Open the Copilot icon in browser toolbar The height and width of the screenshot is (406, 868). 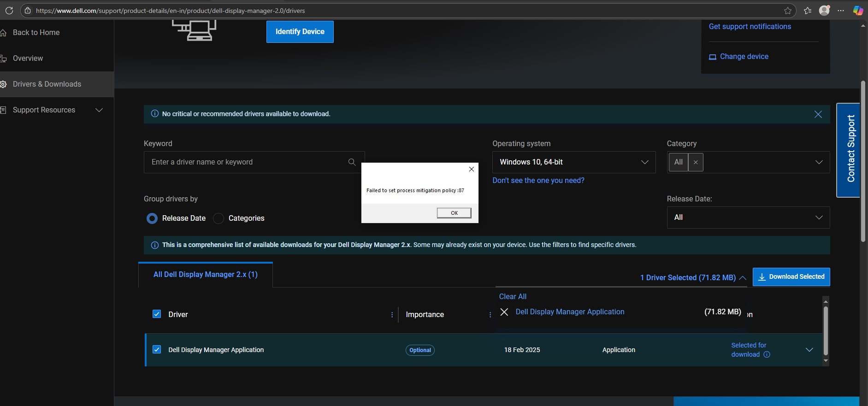coord(857,11)
